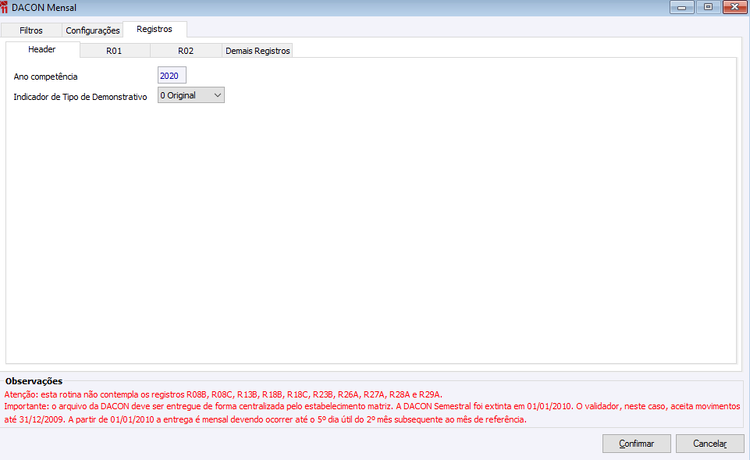This screenshot has width=750, height=460.
Task: Click the Ano competência label
Action: 45,77
